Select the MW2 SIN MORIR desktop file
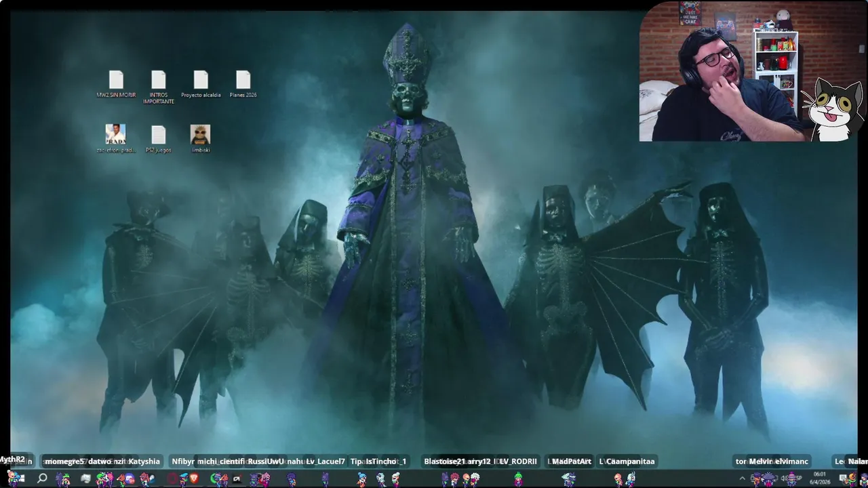The image size is (868, 488). click(x=116, y=84)
